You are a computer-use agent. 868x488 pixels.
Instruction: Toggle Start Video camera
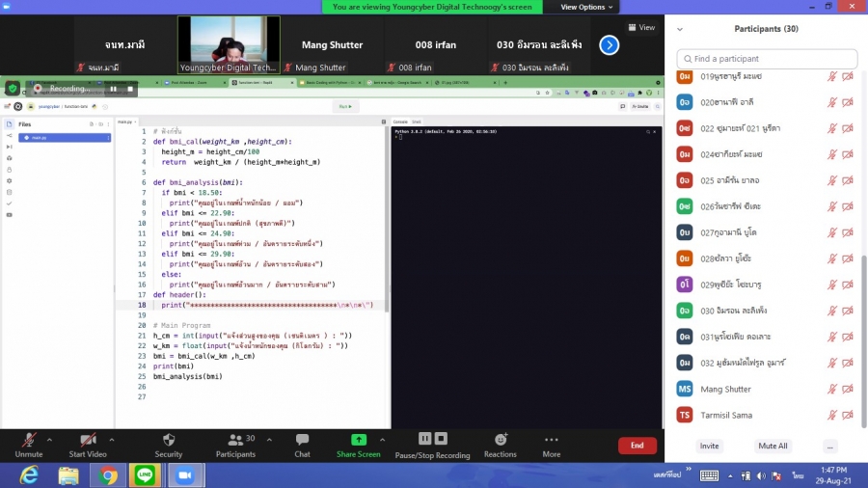click(87, 441)
